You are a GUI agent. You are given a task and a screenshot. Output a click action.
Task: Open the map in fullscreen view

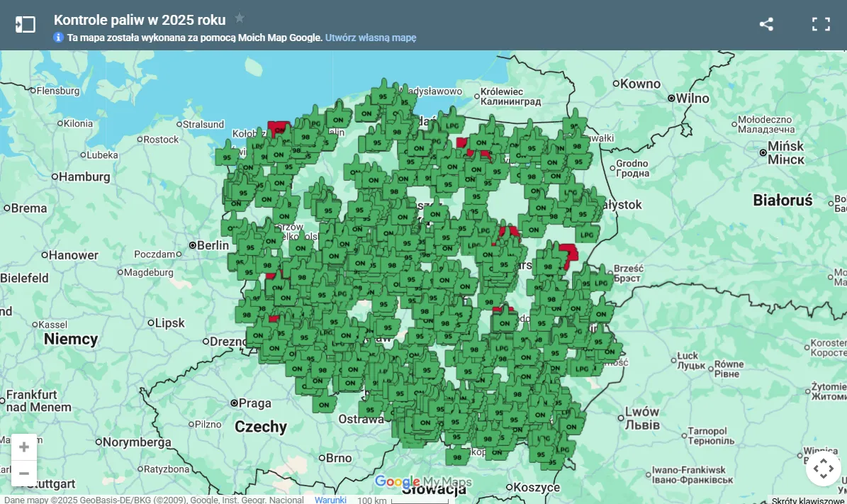pos(821,24)
